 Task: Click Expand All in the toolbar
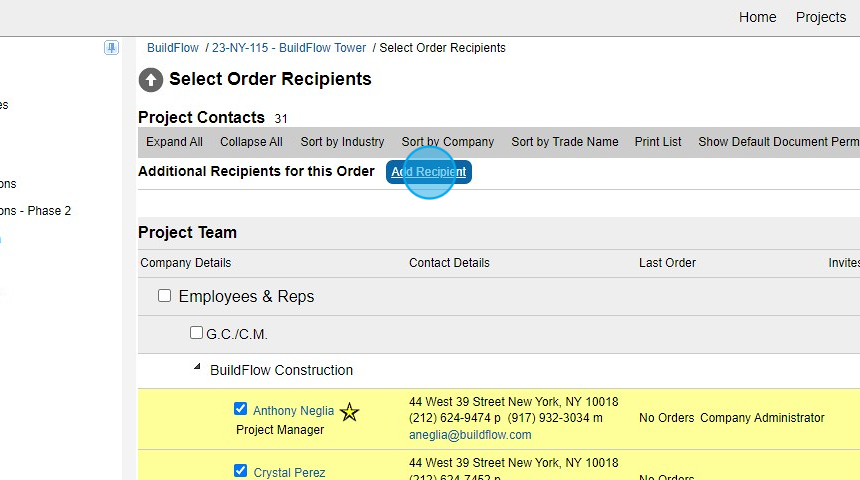click(174, 142)
